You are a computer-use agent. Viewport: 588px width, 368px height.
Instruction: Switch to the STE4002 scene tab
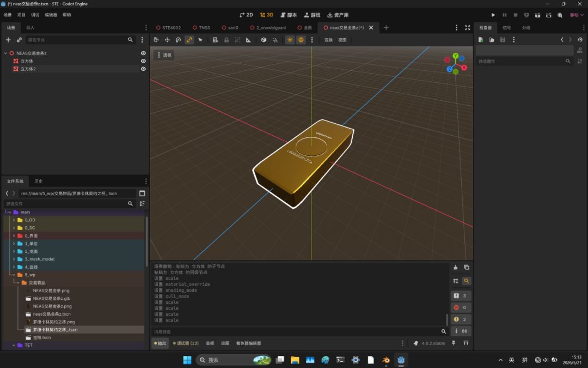pyautogui.click(x=168, y=28)
